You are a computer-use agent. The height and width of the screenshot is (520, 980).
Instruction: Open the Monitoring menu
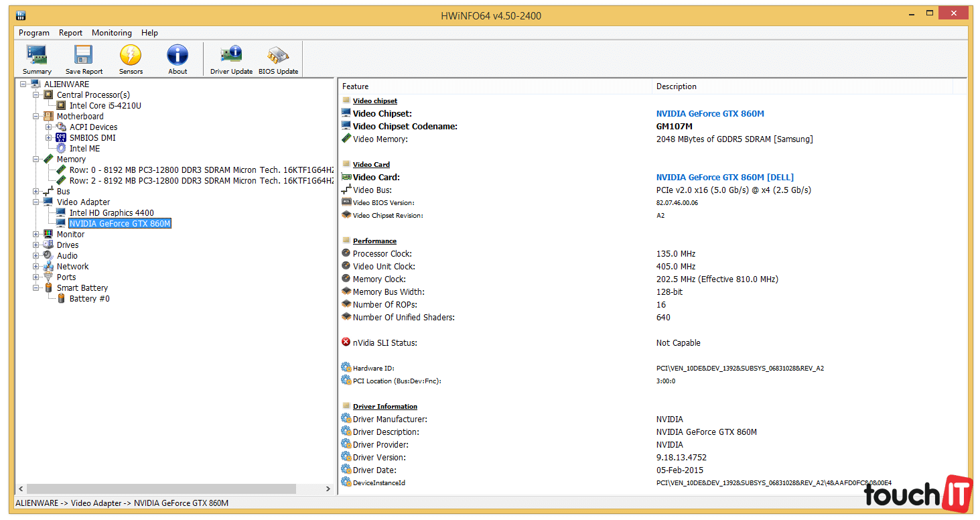coord(112,33)
